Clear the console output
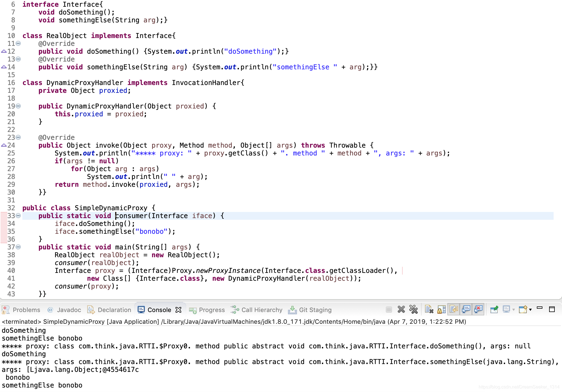This screenshot has width=562, height=392. tap(429, 310)
